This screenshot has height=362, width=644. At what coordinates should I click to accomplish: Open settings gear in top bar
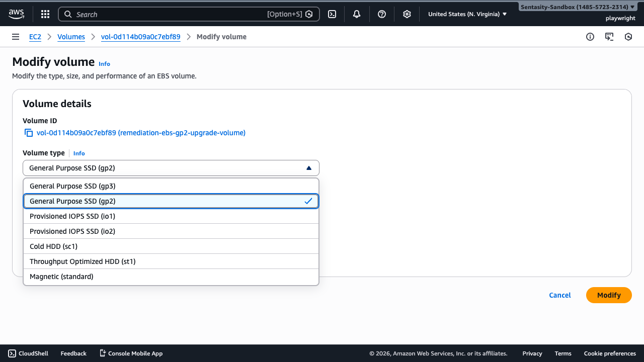click(407, 14)
